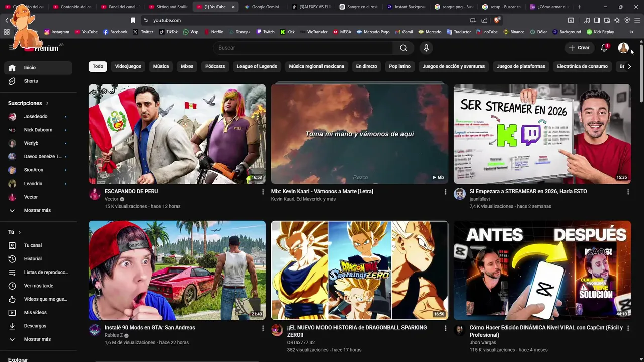Show more category chips with right arrow

(x=629, y=66)
